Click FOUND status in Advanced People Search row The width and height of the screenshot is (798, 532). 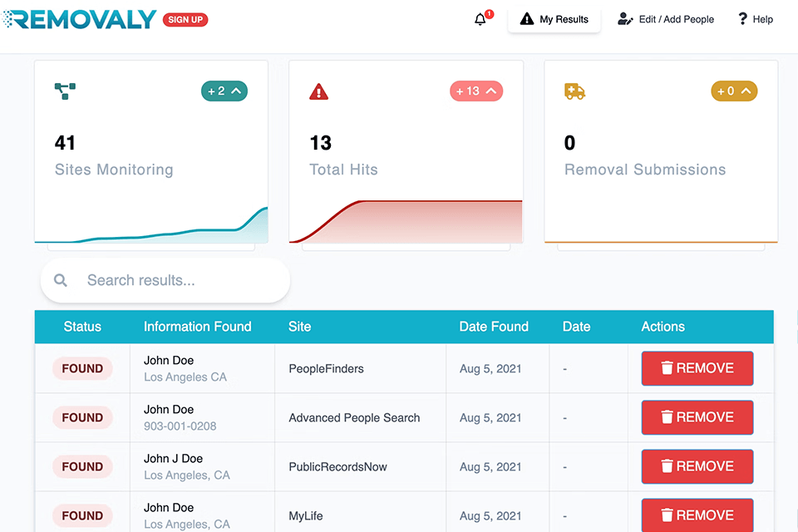pyautogui.click(x=82, y=417)
